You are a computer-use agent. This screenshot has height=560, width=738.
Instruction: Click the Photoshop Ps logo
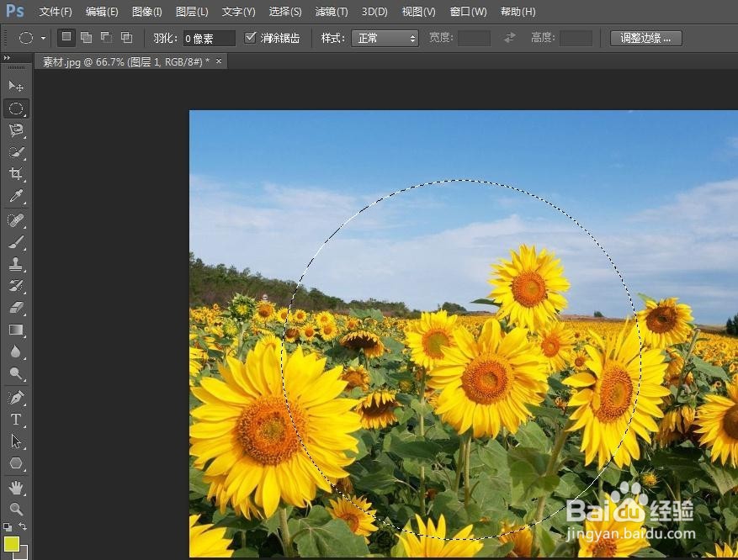point(15,10)
